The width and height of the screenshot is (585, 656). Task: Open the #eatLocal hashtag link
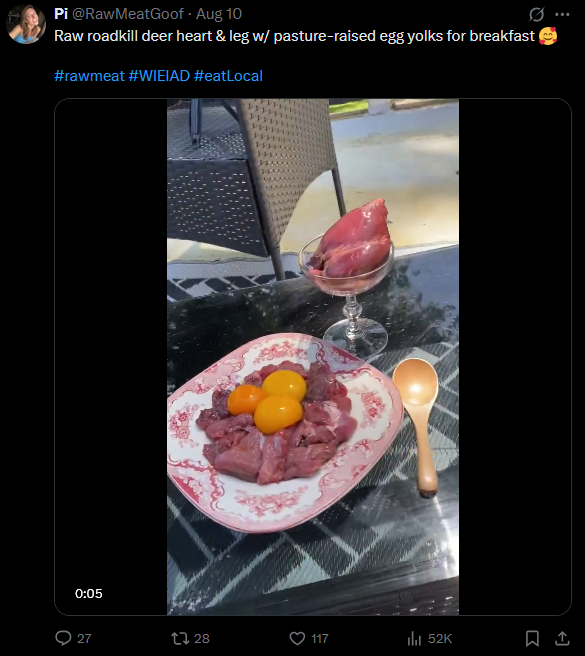[x=228, y=76]
